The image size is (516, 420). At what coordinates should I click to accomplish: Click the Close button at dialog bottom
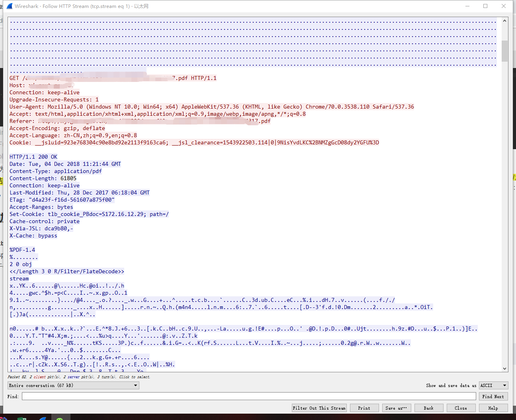(x=461, y=408)
